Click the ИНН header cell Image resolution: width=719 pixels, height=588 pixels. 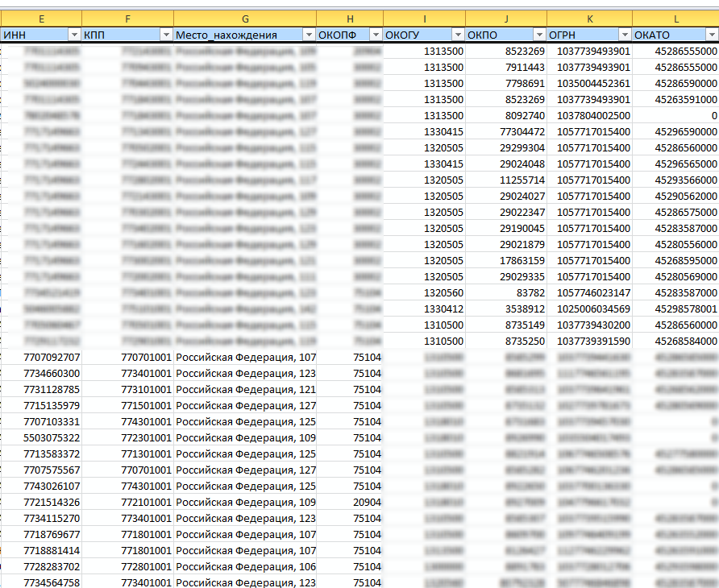[x=41, y=35]
